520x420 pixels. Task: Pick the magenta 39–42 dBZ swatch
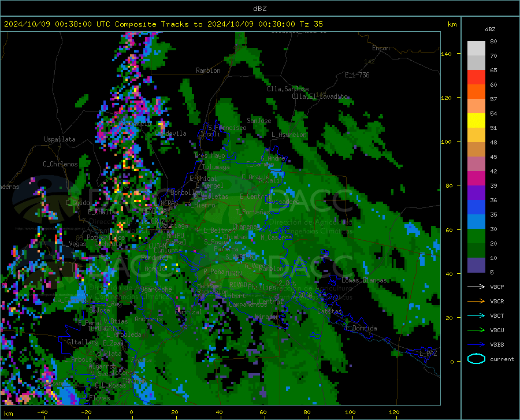tap(476, 179)
